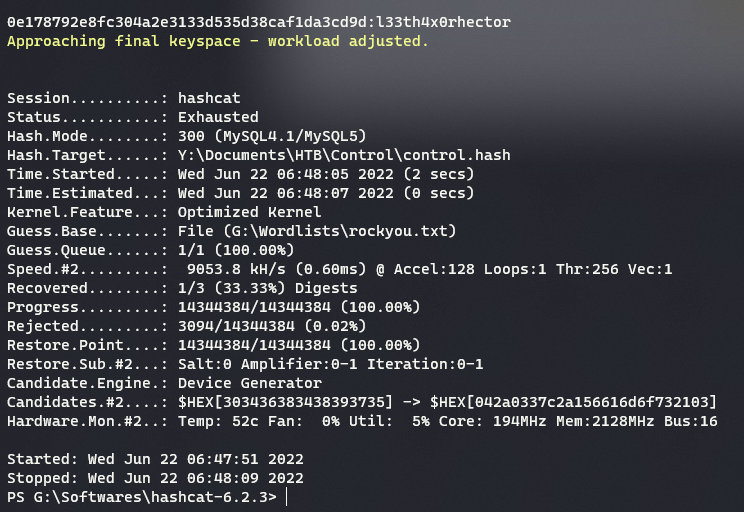Click the Guess.Base rockyou.txt wordlist path
Screen dimensions: 744x512
click(x=317, y=231)
